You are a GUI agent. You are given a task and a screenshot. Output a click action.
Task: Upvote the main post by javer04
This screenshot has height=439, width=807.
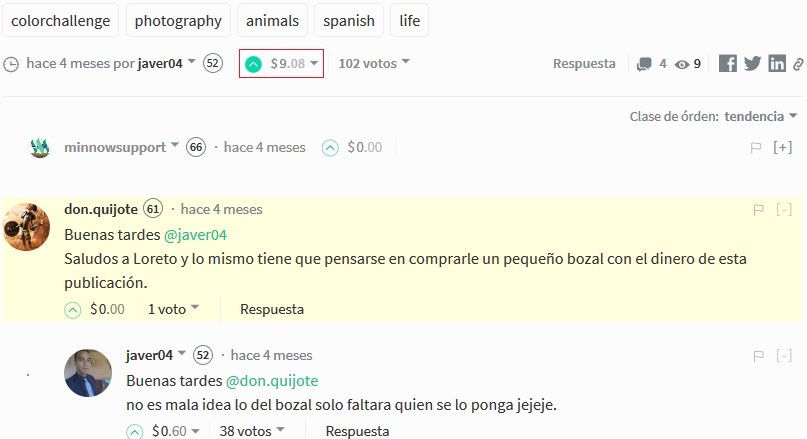[254, 64]
